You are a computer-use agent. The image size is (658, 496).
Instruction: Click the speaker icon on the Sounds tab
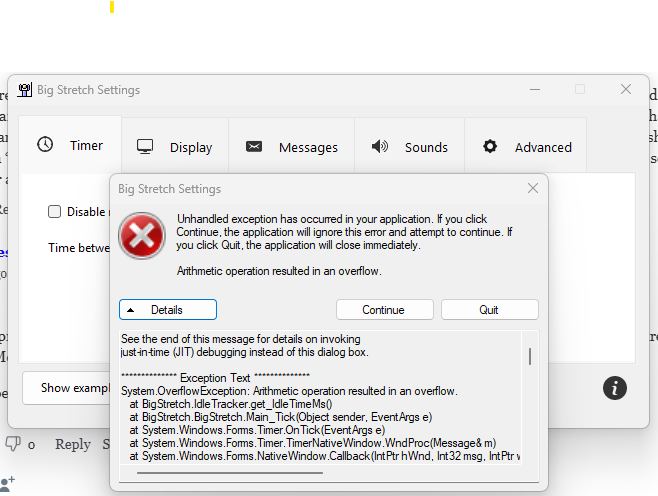click(379, 147)
